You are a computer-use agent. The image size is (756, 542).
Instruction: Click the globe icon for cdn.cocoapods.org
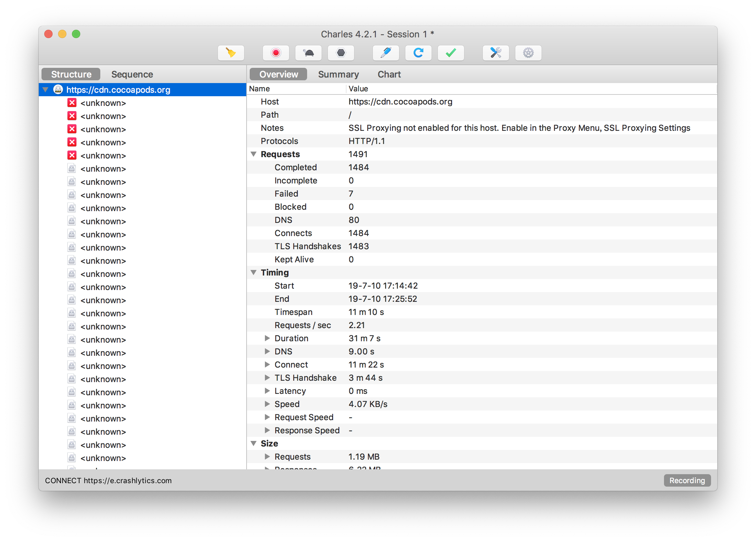(58, 90)
